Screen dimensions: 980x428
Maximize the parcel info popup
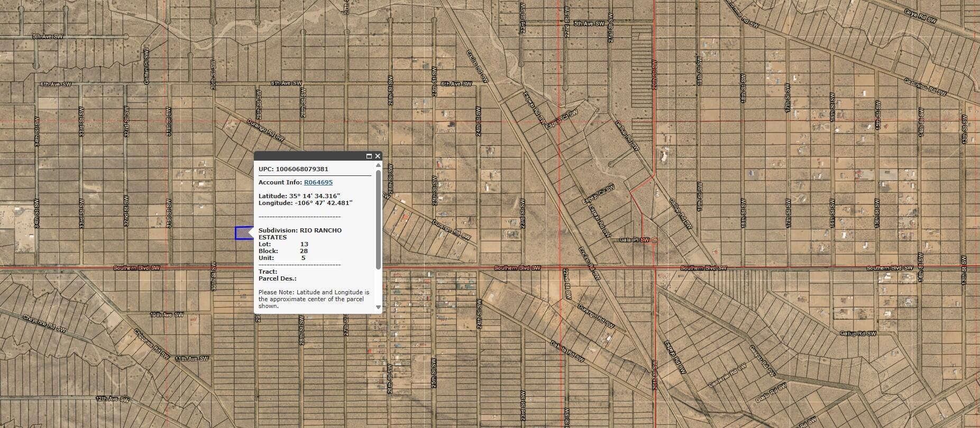(369, 156)
